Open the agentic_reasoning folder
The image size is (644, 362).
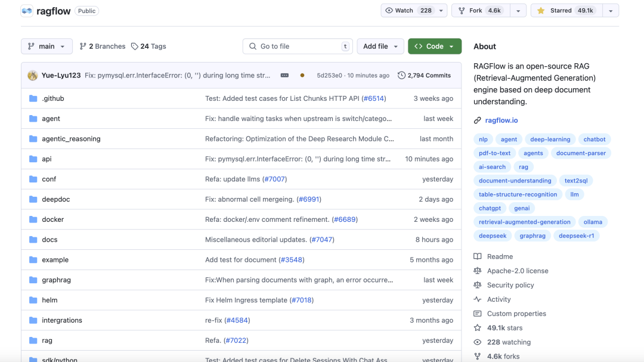71,139
